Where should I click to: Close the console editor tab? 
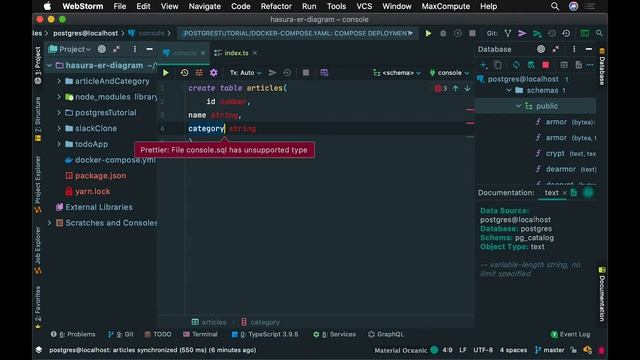203,53
